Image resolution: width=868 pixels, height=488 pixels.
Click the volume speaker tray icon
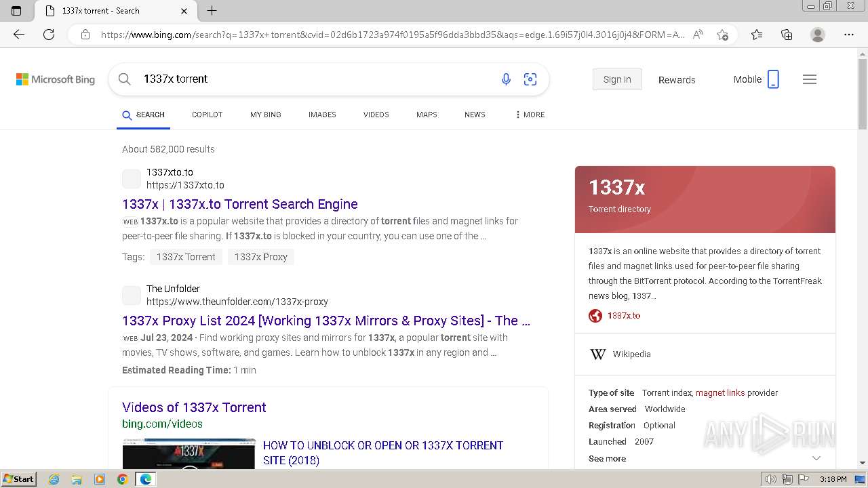pos(771,479)
